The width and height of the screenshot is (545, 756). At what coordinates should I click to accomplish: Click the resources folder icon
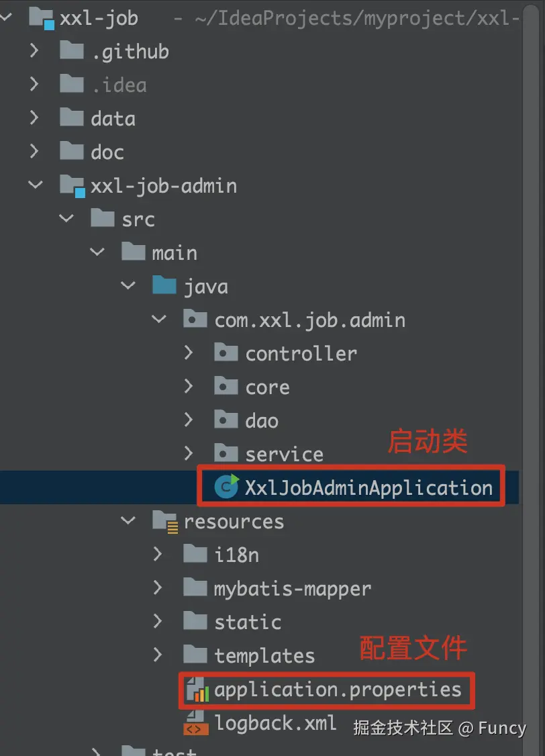164,521
